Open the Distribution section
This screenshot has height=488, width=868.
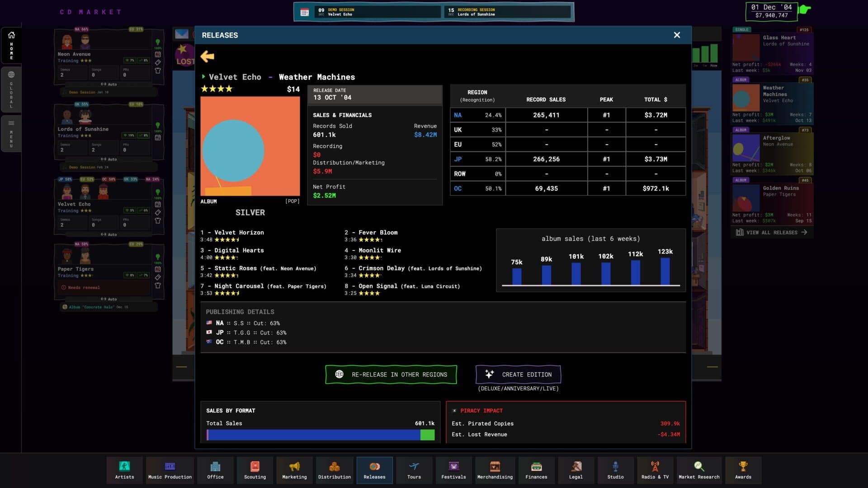coord(335,470)
